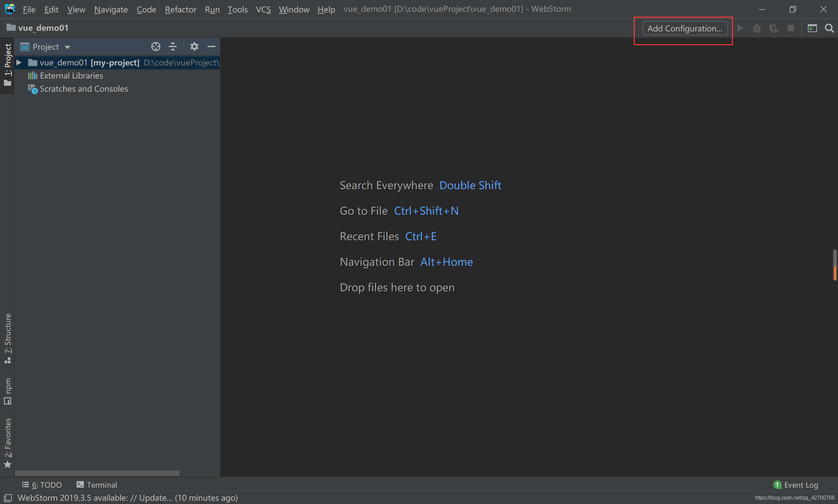The width and height of the screenshot is (838, 504).
Task: Click the WebStorm logo icon
Action: coord(10,9)
